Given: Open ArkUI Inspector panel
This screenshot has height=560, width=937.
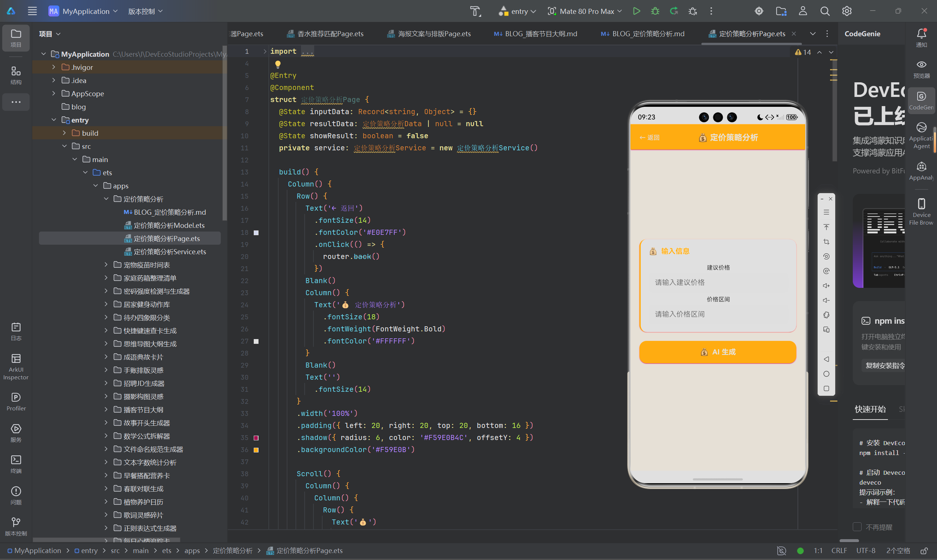Looking at the screenshot, I should tap(16, 367).
